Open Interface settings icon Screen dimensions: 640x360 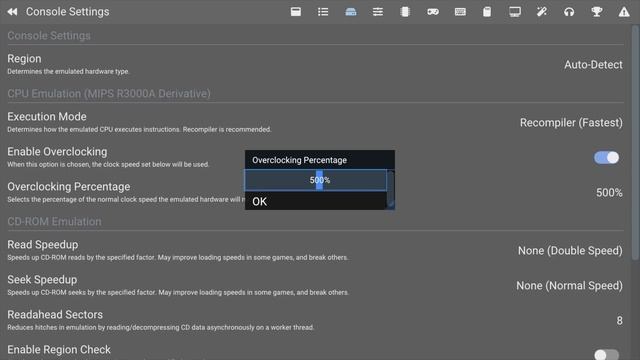(296, 12)
